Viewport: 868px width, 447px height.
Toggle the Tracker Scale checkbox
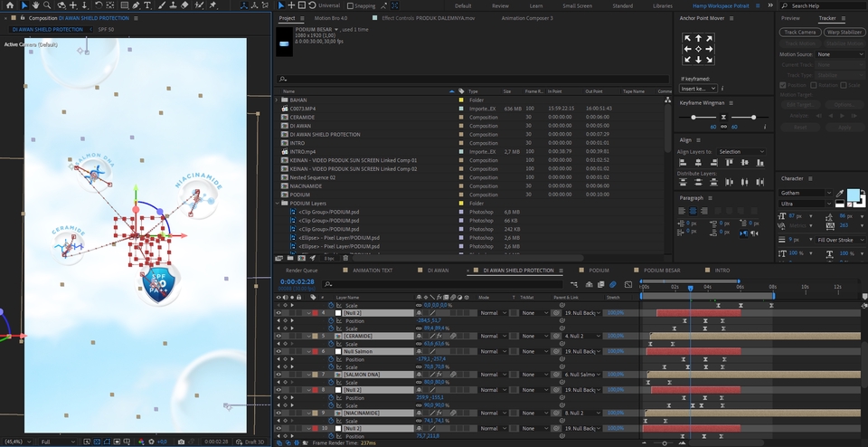(843, 85)
